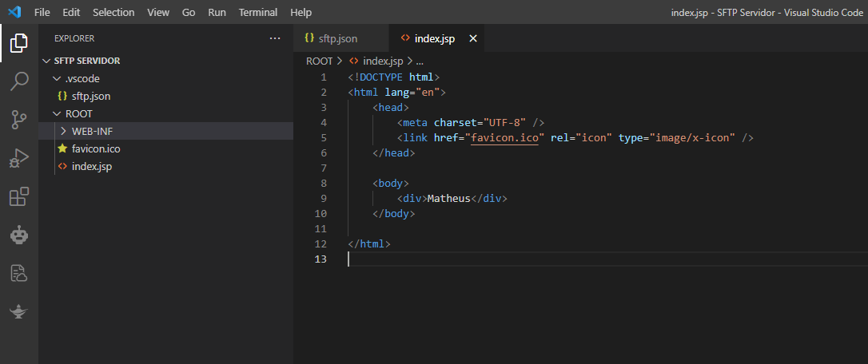This screenshot has height=364, width=868.
Task: Open the Explorer more actions ellipsis
Action: 275,38
